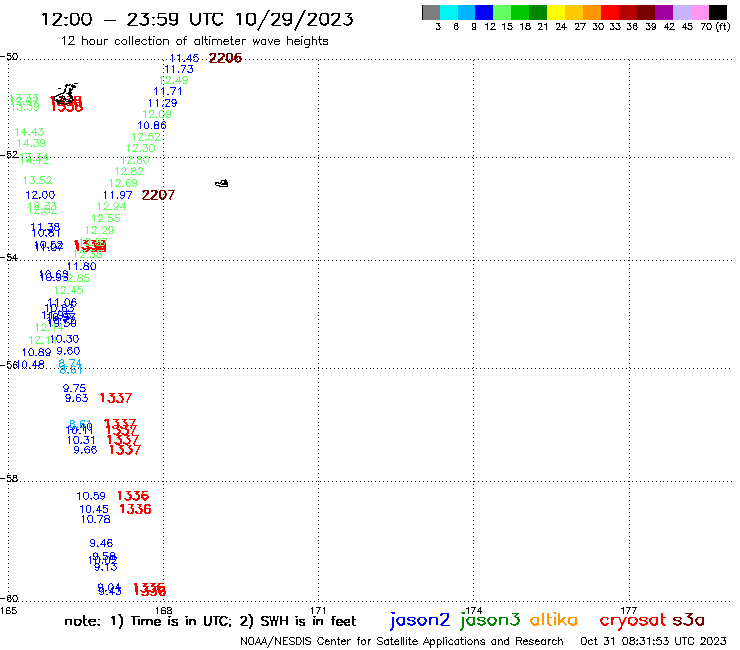Click wave height value 12.45
The width and height of the screenshot is (740, 650).
coord(69,290)
